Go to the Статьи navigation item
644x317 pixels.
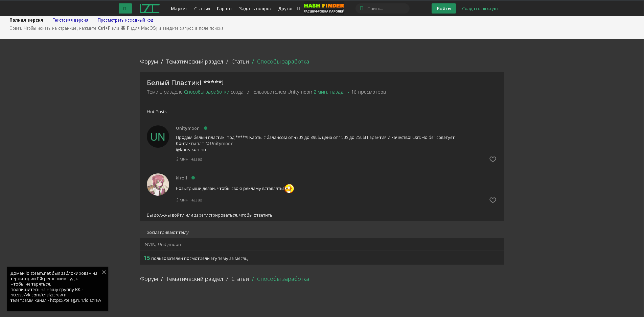[202, 9]
